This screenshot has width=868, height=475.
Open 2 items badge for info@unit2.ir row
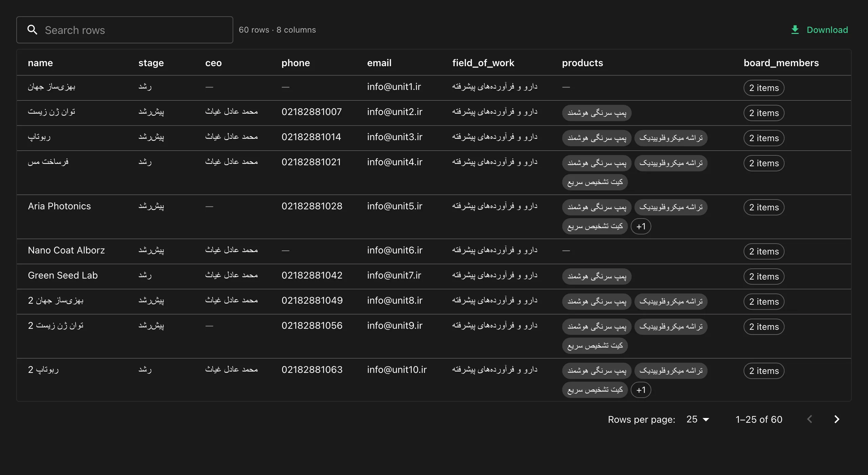[x=764, y=113]
